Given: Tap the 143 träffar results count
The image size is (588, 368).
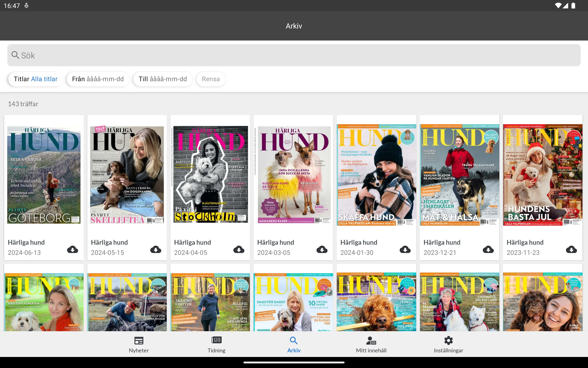Looking at the screenshot, I should tap(23, 104).
